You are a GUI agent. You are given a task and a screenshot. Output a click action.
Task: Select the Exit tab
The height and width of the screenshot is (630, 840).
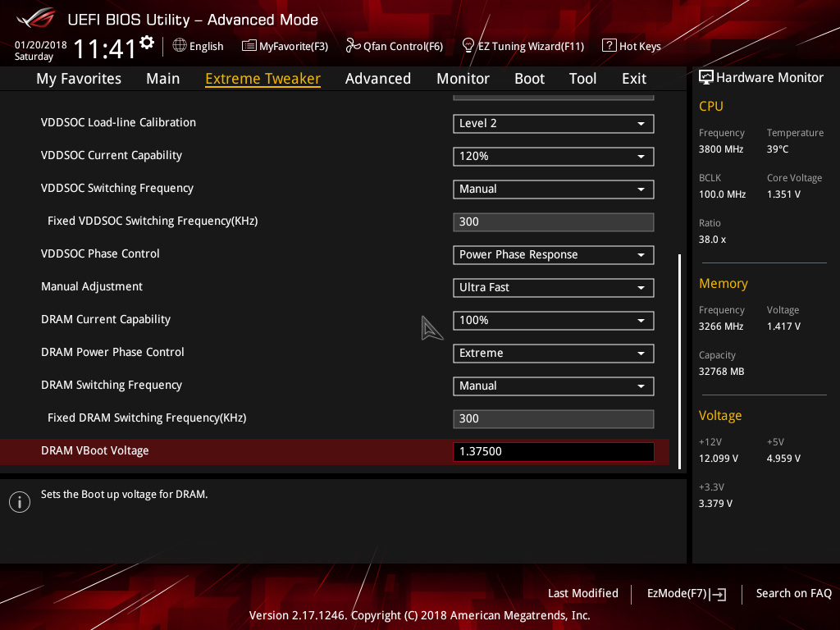[x=634, y=79]
